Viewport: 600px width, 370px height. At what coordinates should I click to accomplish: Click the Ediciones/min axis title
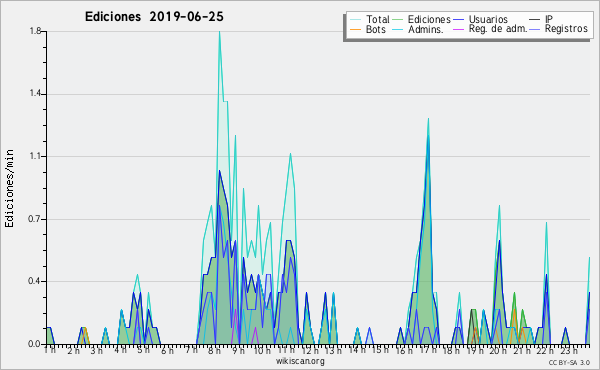click(x=9, y=188)
